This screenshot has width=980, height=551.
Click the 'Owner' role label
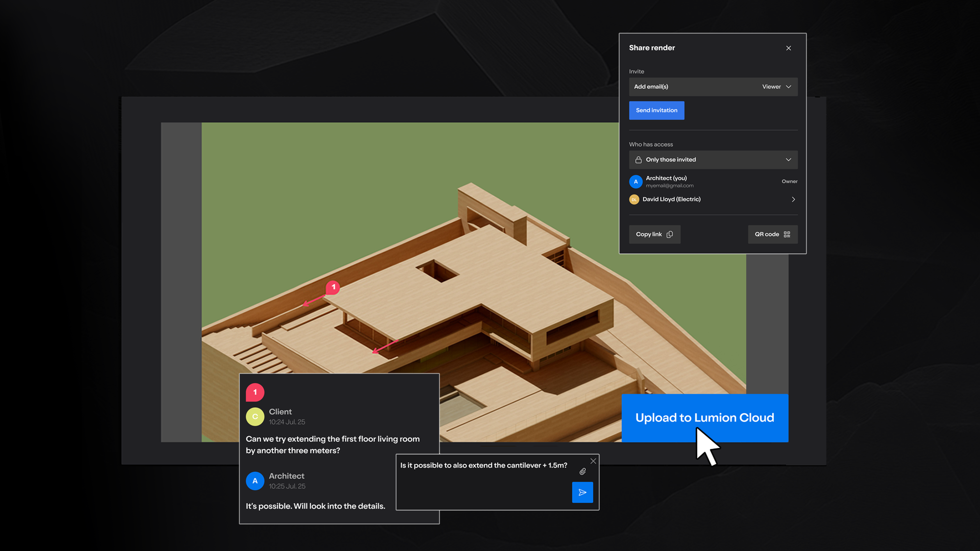[x=790, y=181]
